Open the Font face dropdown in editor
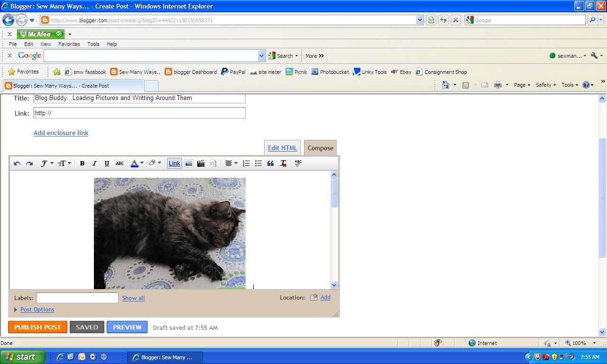 [x=46, y=164]
